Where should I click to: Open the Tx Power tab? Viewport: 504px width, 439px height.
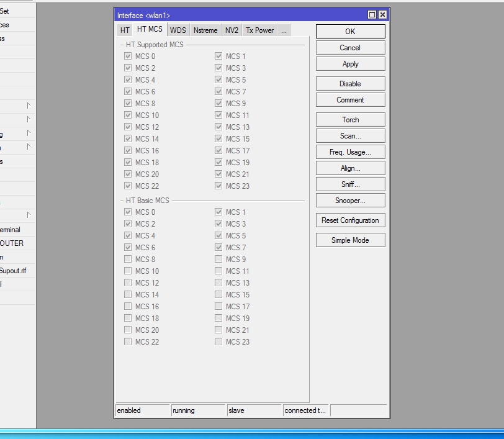(x=259, y=30)
